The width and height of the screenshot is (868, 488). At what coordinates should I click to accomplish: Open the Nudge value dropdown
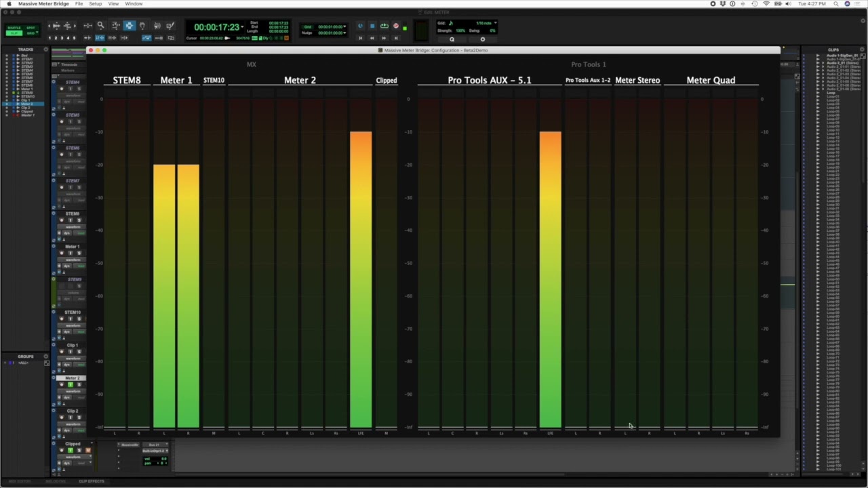pos(344,33)
